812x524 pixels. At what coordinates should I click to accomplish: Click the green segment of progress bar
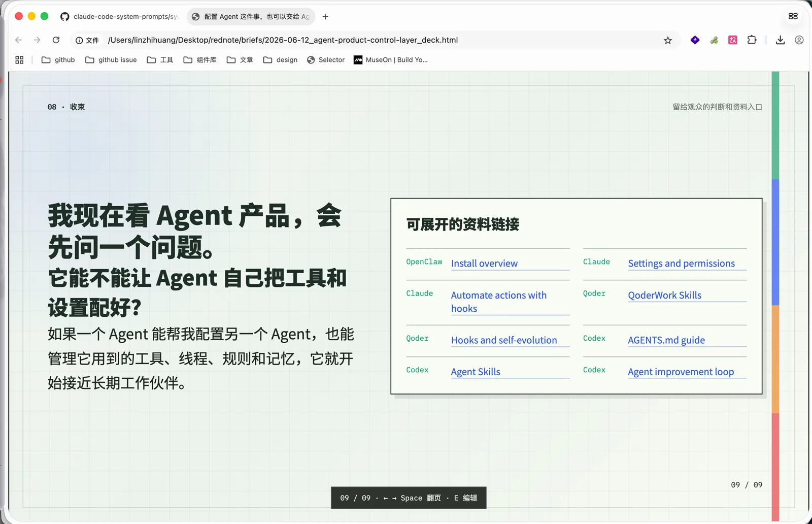pyautogui.click(x=775, y=125)
